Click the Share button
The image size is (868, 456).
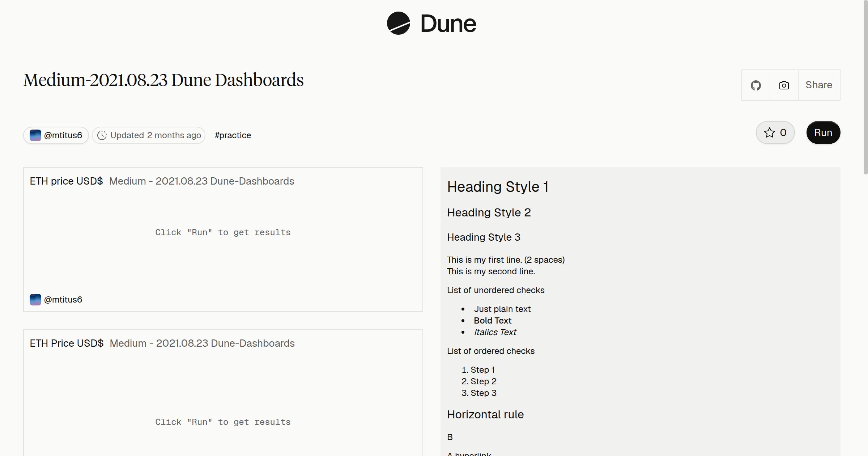pos(819,85)
